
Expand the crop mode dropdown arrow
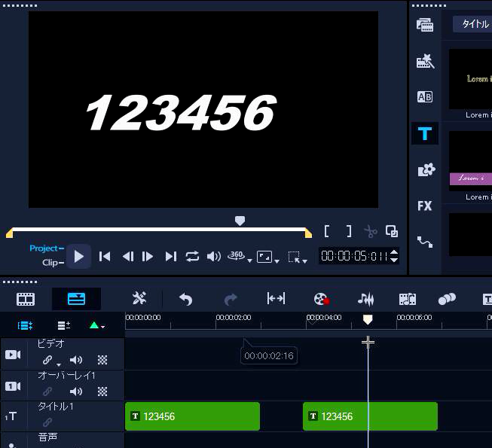click(304, 261)
